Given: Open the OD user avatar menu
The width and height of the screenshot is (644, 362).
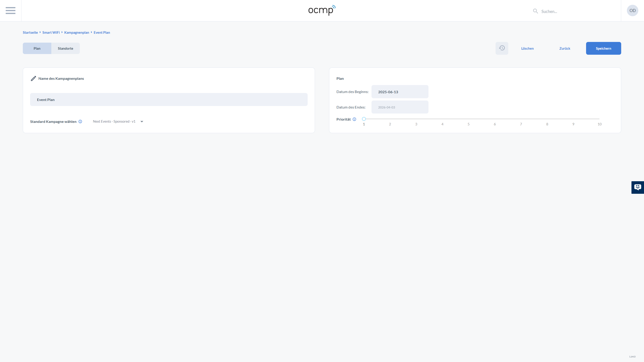Looking at the screenshot, I should pyautogui.click(x=632, y=10).
